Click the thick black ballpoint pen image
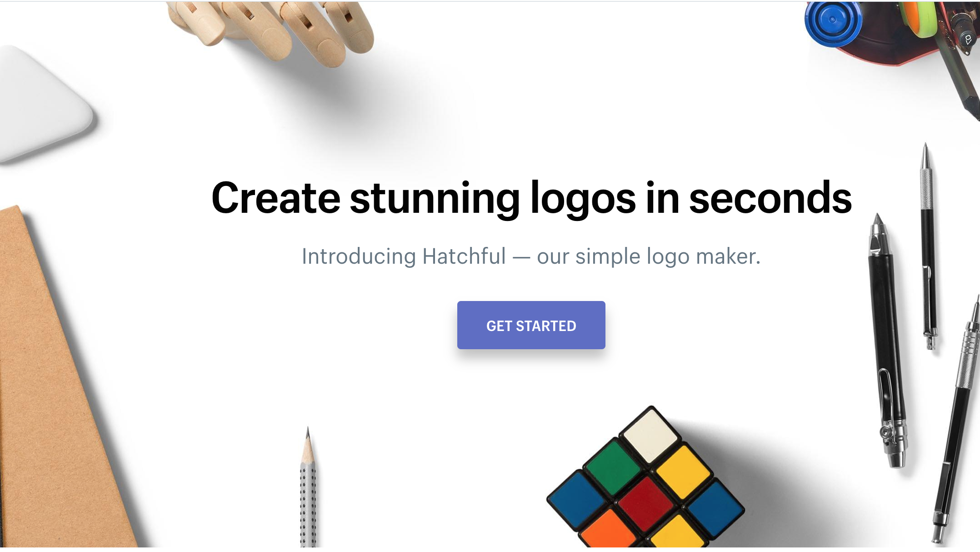Screen dimensions: 980x552 pos(886,340)
